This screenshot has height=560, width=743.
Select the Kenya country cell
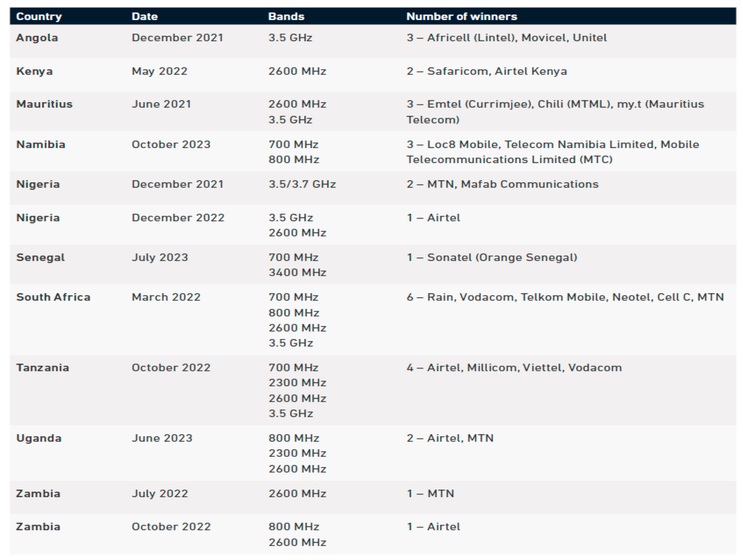pyautogui.click(x=34, y=71)
